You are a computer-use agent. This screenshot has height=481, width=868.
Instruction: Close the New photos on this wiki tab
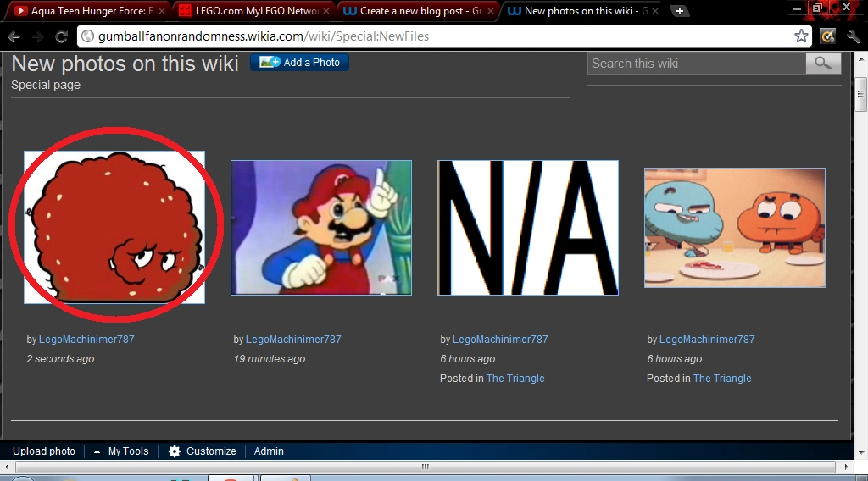pos(655,10)
